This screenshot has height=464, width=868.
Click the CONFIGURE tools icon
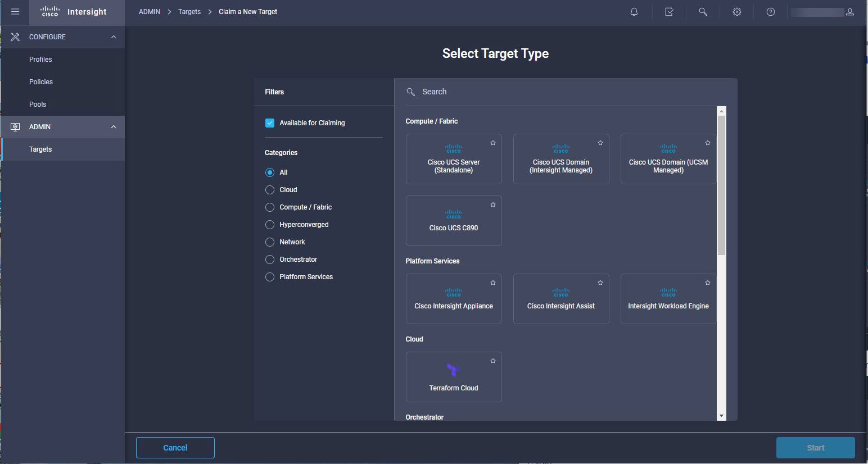(x=15, y=37)
